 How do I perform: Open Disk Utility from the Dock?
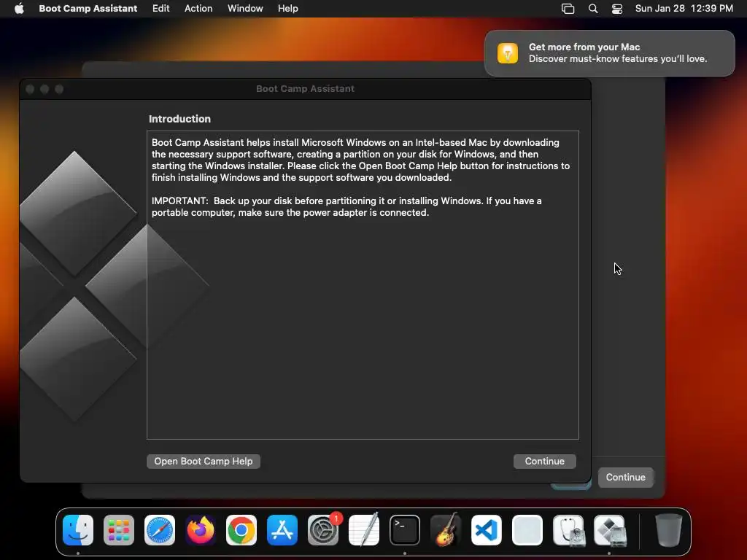pyautogui.click(x=568, y=530)
